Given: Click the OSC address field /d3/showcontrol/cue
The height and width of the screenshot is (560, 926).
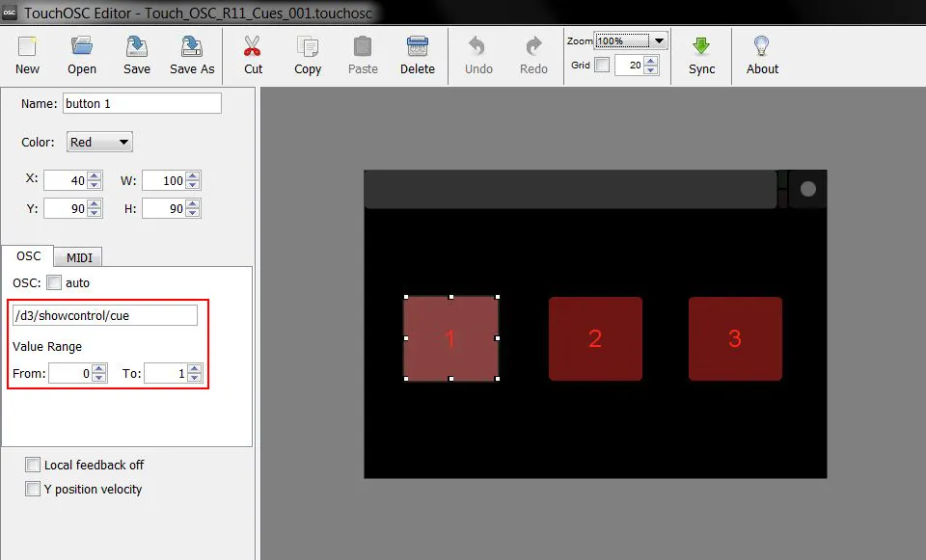Looking at the screenshot, I should [104, 316].
